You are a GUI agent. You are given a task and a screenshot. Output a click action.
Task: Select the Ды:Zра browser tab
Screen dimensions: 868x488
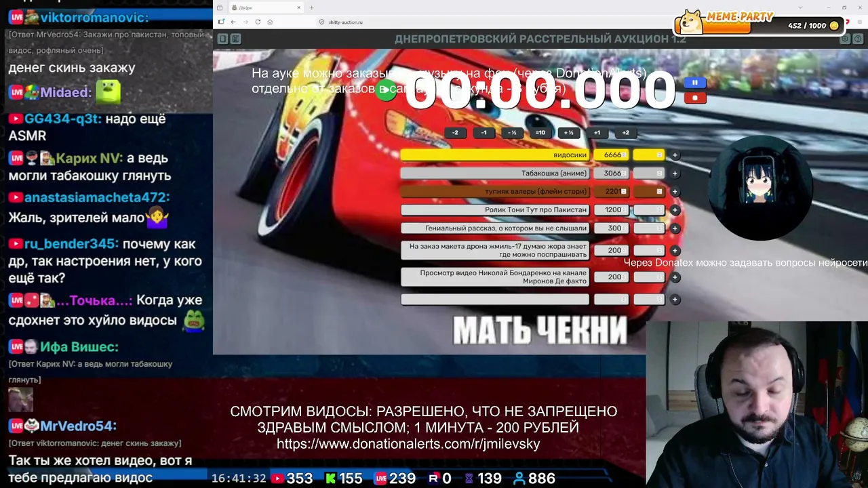click(265, 7)
